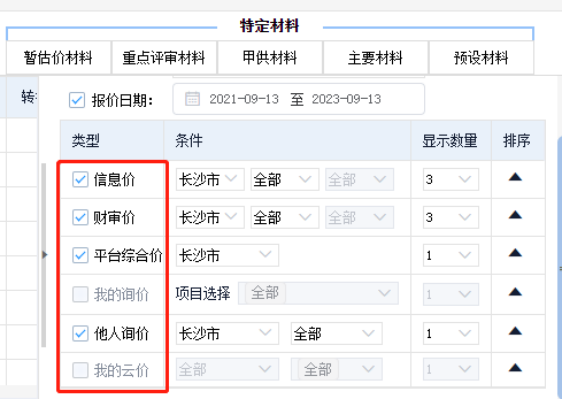This screenshot has width=563, height=399.
Task: Click the sort-up arrow for 信息价 row
Action: click(515, 177)
